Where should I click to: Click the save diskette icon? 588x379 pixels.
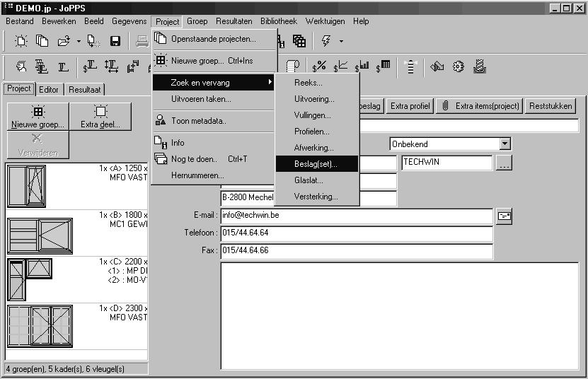coord(115,40)
